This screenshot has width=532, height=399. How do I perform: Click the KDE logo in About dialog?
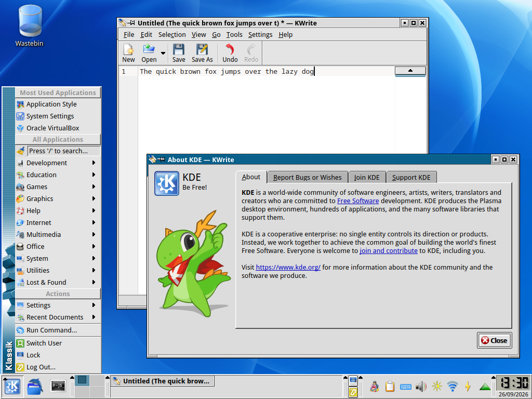(x=167, y=183)
